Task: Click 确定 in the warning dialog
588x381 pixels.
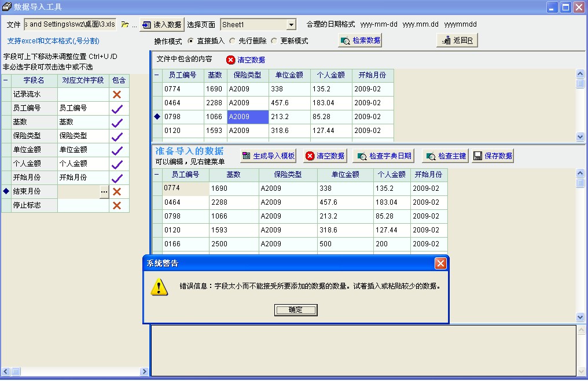Action: click(295, 310)
